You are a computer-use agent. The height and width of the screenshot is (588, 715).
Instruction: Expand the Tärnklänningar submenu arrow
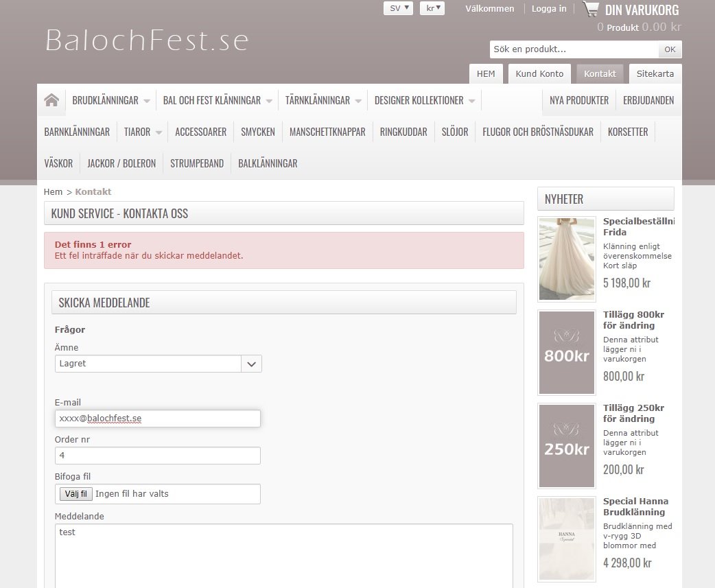(358, 101)
